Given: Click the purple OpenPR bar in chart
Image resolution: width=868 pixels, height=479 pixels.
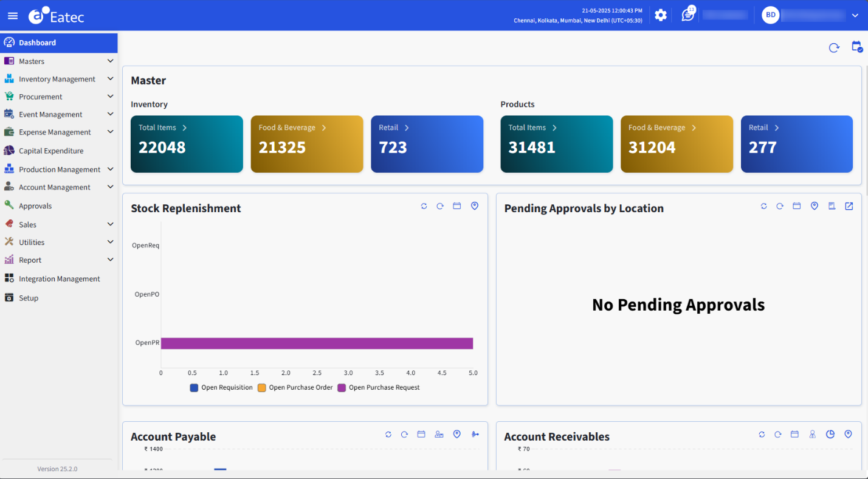Looking at the screenshot, I should pyautogui.click(x=316, y=343).
